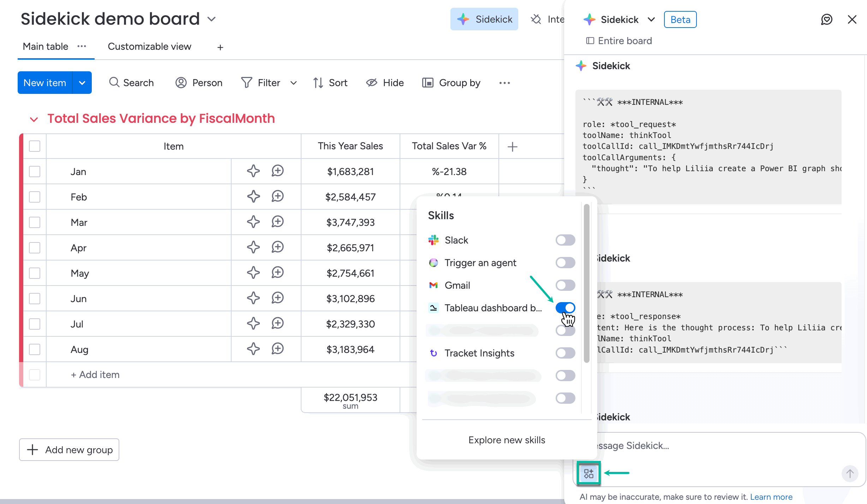The width and height of the screenshot is (867, 504).
Task: Click the Explore new skills button
Action: point(507,440)
